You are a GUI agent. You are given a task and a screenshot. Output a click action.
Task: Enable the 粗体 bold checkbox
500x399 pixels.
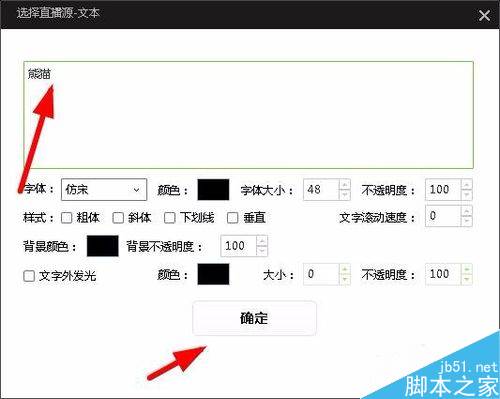point(67,218)
